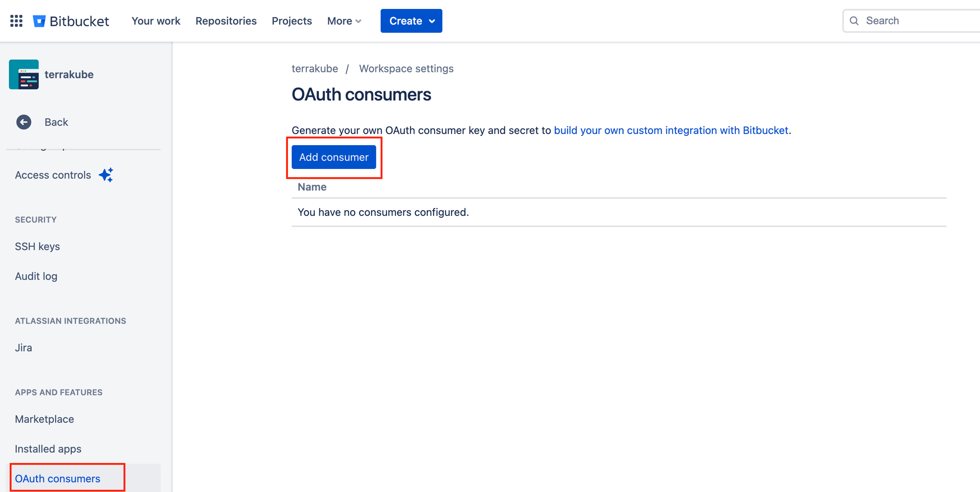Click the search magnifier icon
The width and height of the screenshot is (980, 492).
(x=854, y=21)
